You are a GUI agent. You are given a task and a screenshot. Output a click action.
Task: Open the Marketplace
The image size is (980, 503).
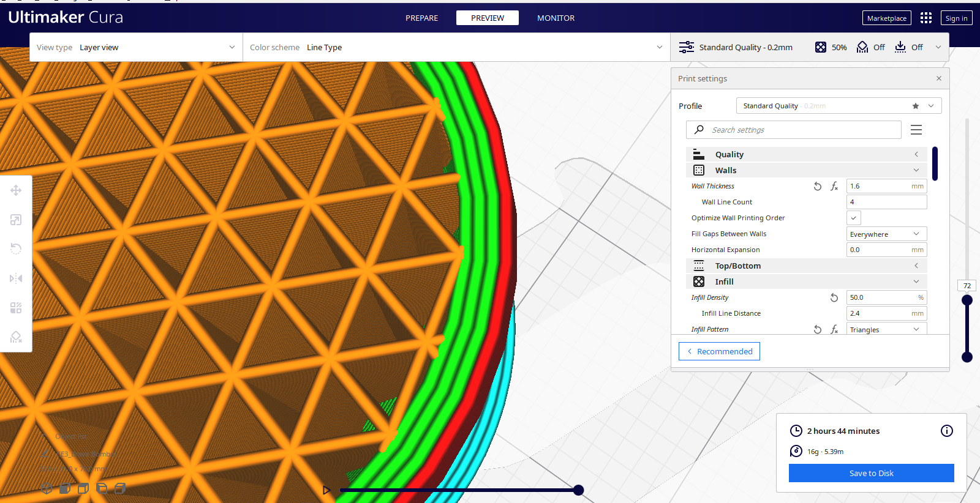coord(887,18)
